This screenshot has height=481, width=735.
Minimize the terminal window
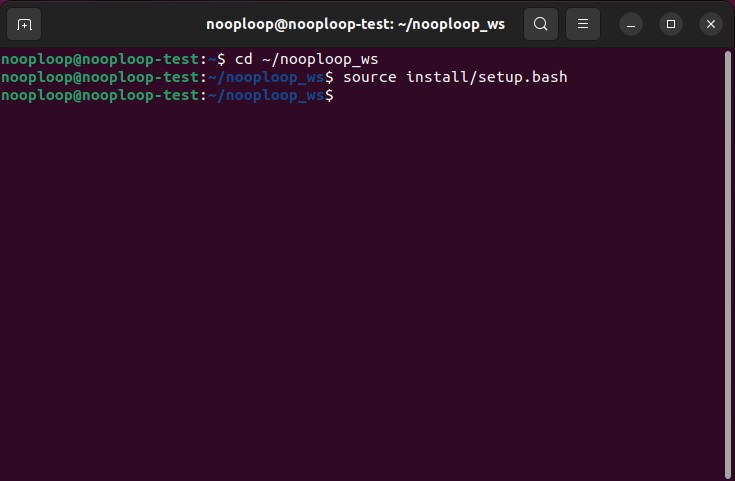coord(631,24)
